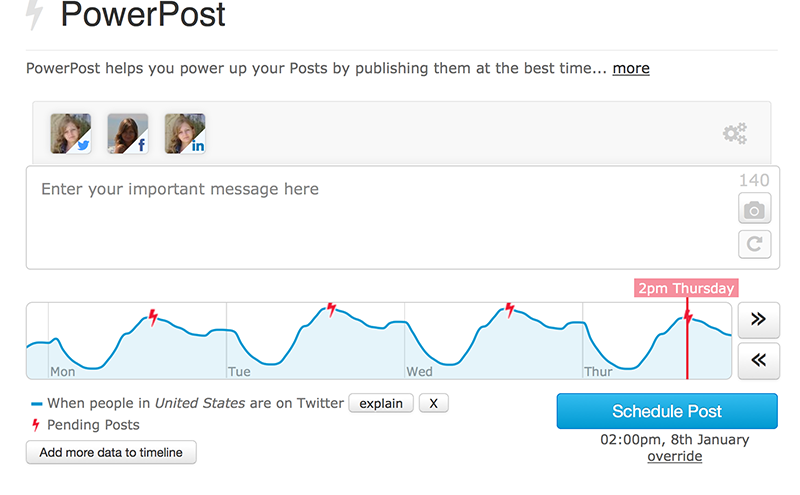Click the forward double-chevron timeline button
800x495 pixels.
coord(758,319)
